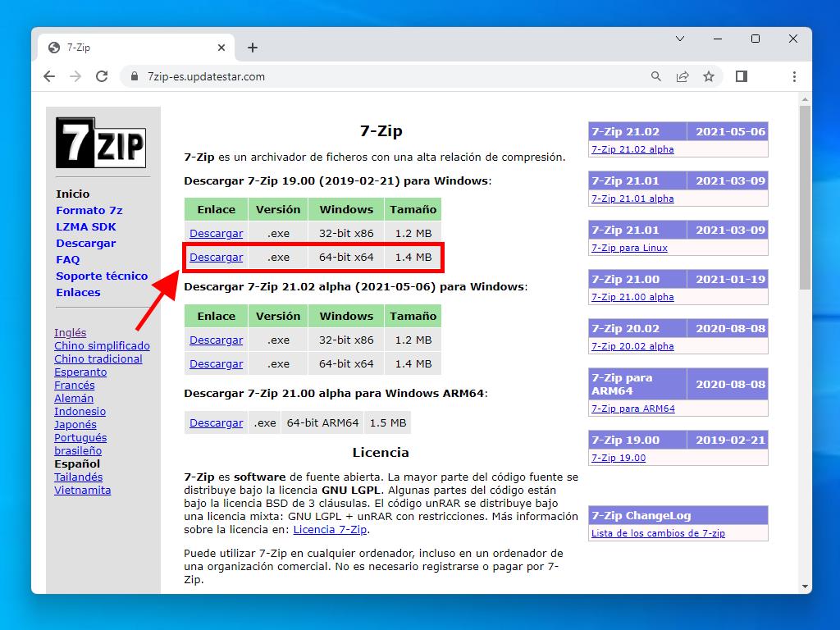Click the padlock site security icon
Screen dimensions: 840x630
click(x=135, y=76)
